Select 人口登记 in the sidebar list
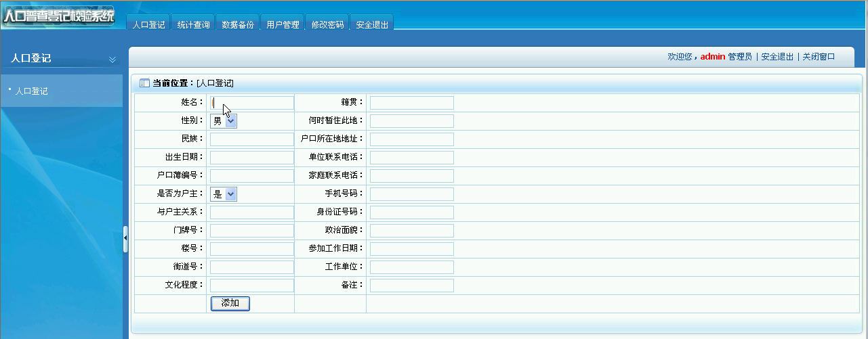 [31, 91]
